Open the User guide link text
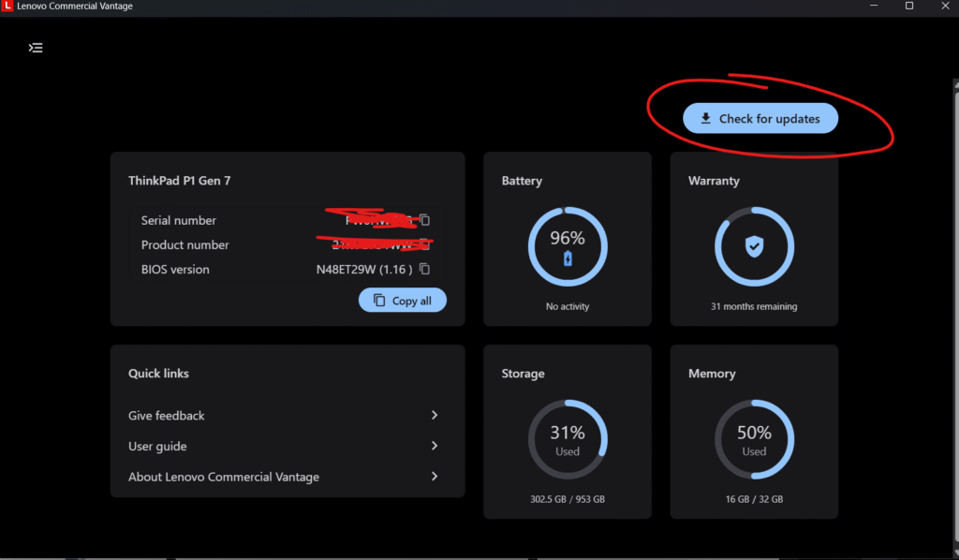Image resolution: width=959 pixels, height=560 pixels. [157, 447]
